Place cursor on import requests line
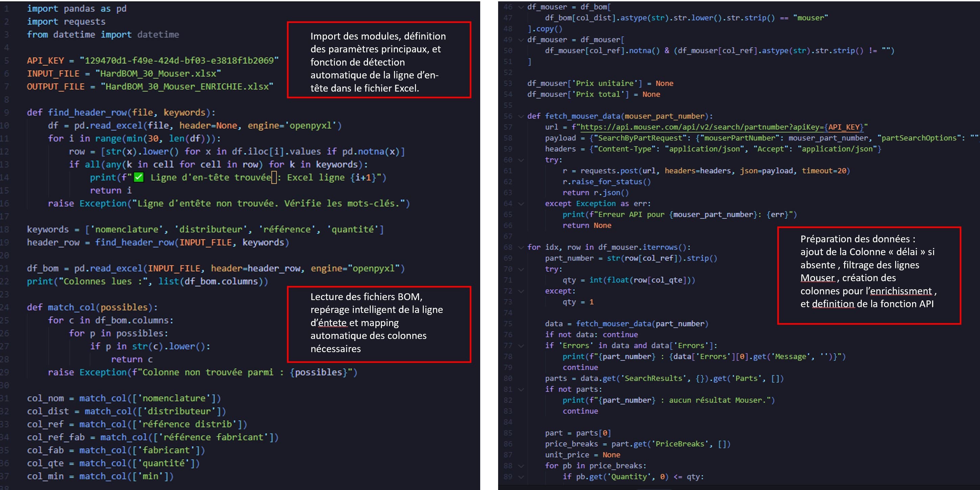This screenshot has height=490, width=980. (x=66, y=22)
